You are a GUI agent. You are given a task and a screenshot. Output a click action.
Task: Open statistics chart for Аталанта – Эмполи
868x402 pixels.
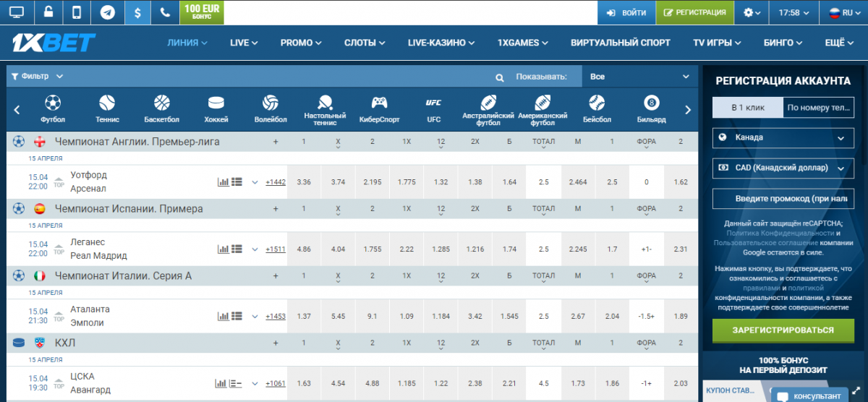point(224,317)
